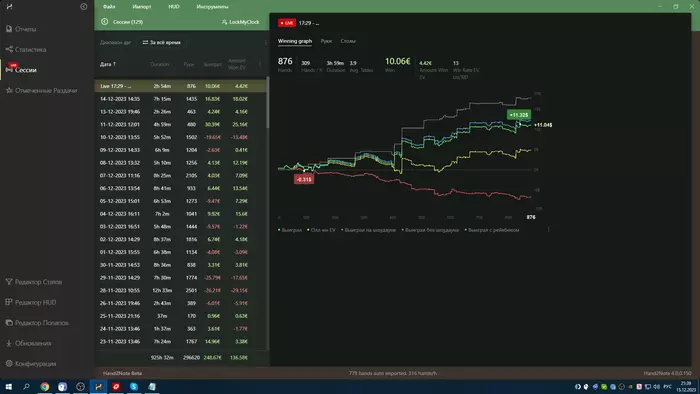Select the 14-12-2023 14:35 session
700x394 pixels.
[x=181, y=99]
